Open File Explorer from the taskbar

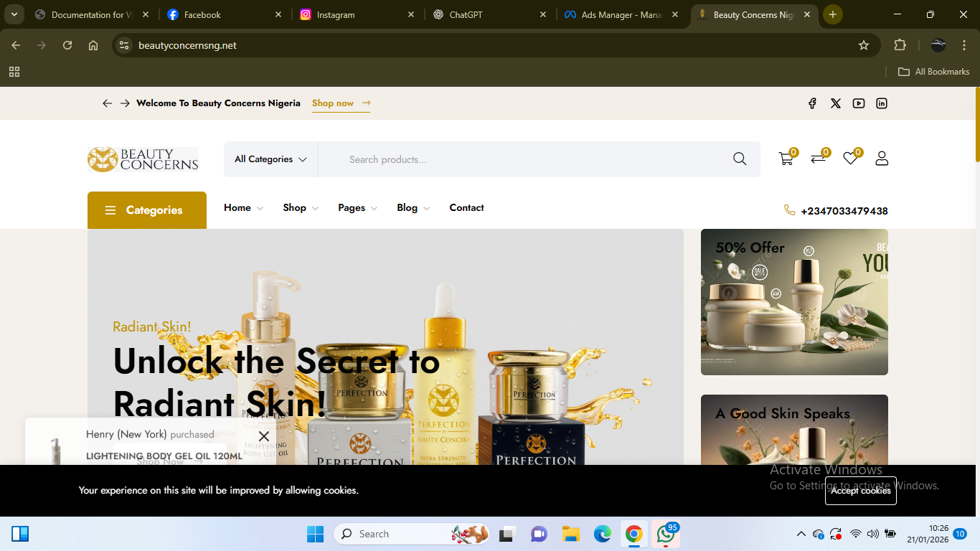(x=570, y=534)
